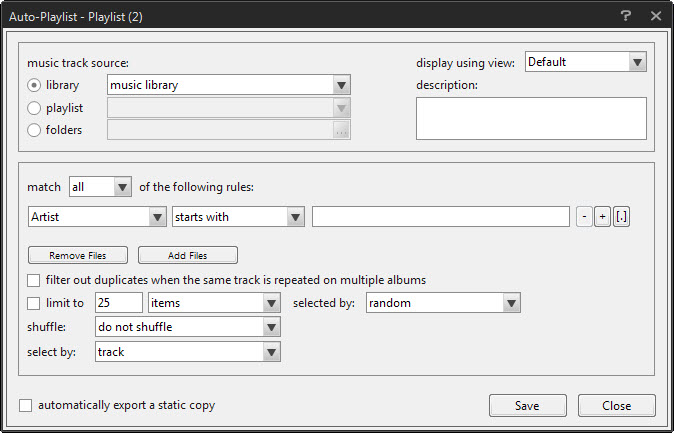
Task: Click the help question mark in title bar
Action: (626, 16)
